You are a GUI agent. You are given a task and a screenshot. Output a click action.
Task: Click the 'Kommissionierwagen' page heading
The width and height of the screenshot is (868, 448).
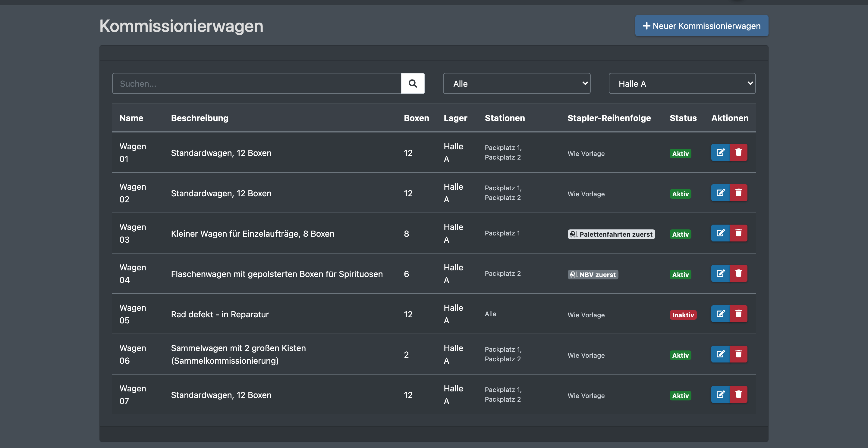pyautogui.click(x=181, y=26)
